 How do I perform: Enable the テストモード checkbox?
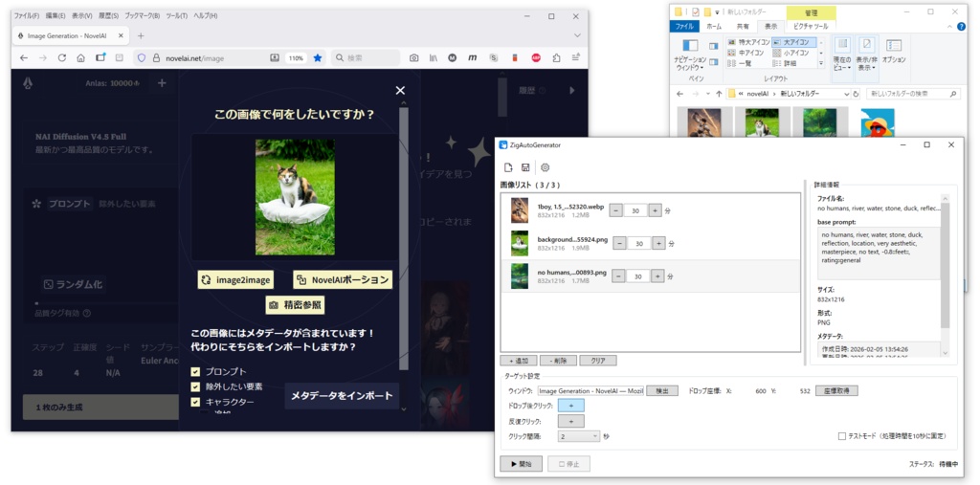pos(842,436)
